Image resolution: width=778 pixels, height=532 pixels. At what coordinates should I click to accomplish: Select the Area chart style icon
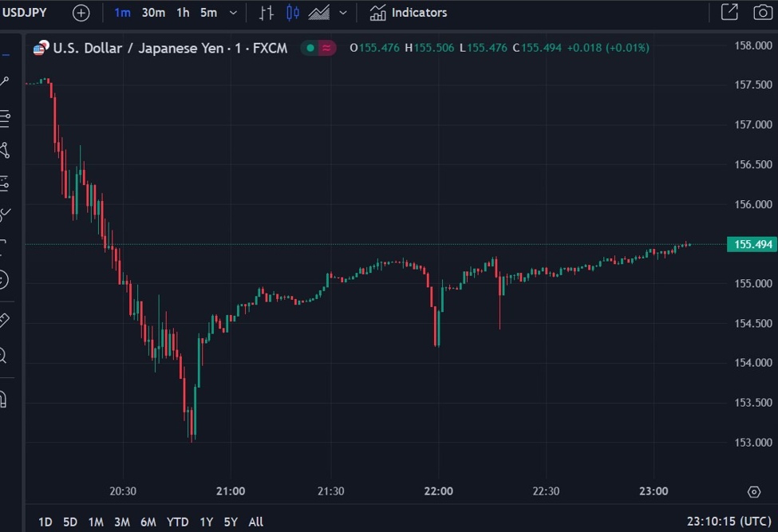319,13
